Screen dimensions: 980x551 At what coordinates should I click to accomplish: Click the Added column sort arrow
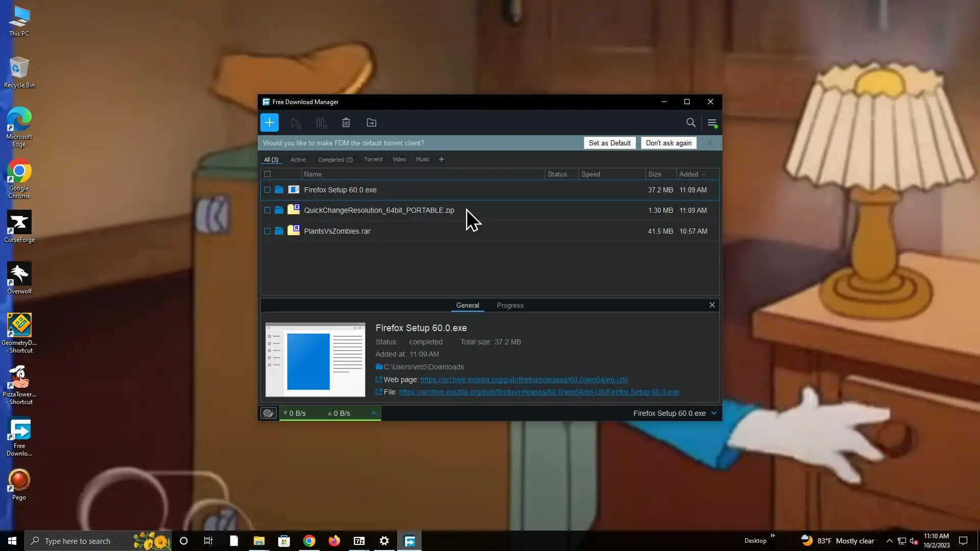[704, 174]
